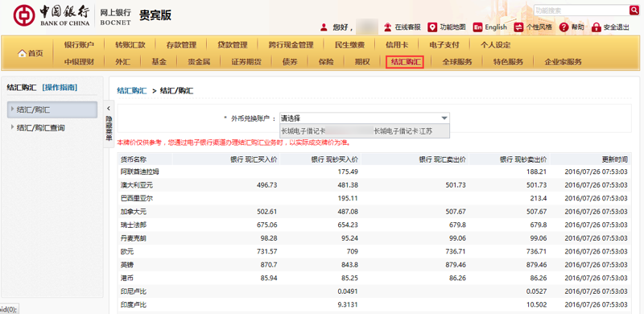
Task: Select 结汇/购汇 in the sidebar
Action: coord(52,109)
